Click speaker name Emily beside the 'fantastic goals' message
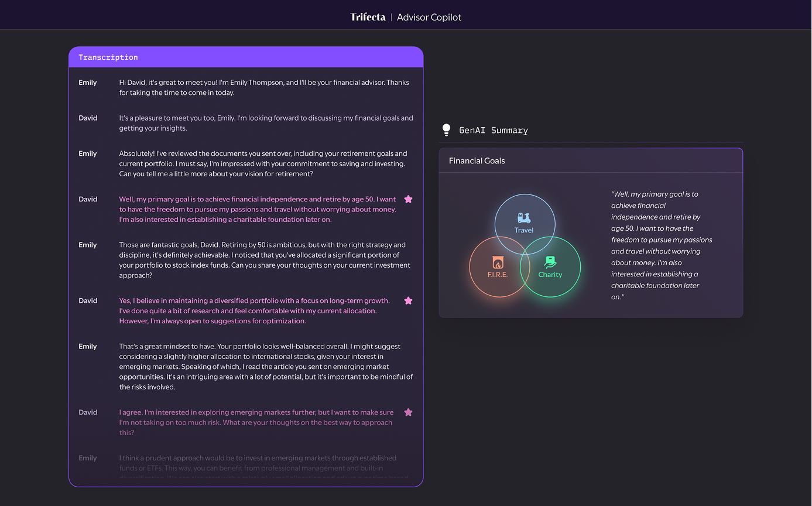This screenshot has height=506, width=812. click(88, 245)
